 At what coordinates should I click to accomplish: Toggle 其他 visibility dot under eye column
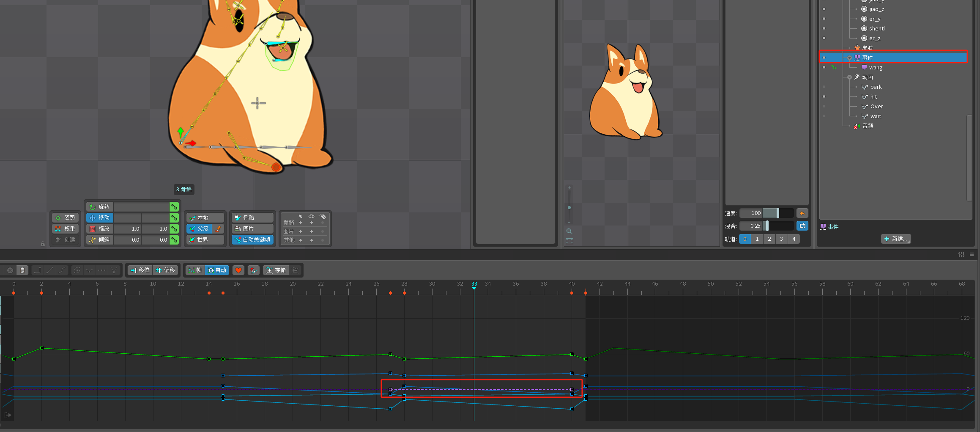pos(312,240)
